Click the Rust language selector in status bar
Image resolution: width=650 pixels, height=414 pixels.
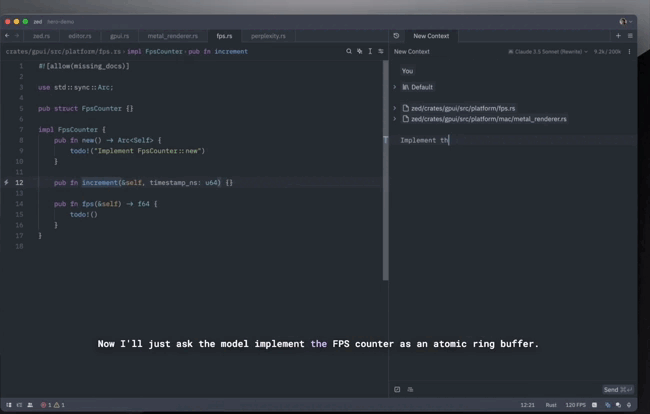(x=551, y=405)
